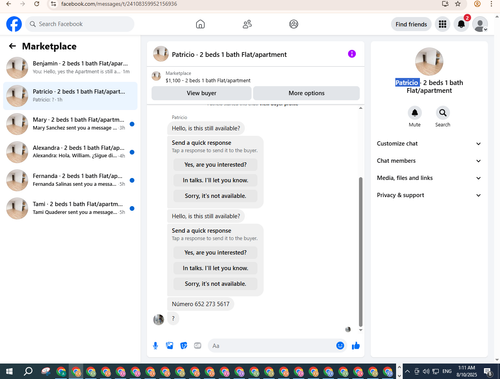Open the taskbar clock and date
This screenshot has height=379, width=500.
point(466,371)
